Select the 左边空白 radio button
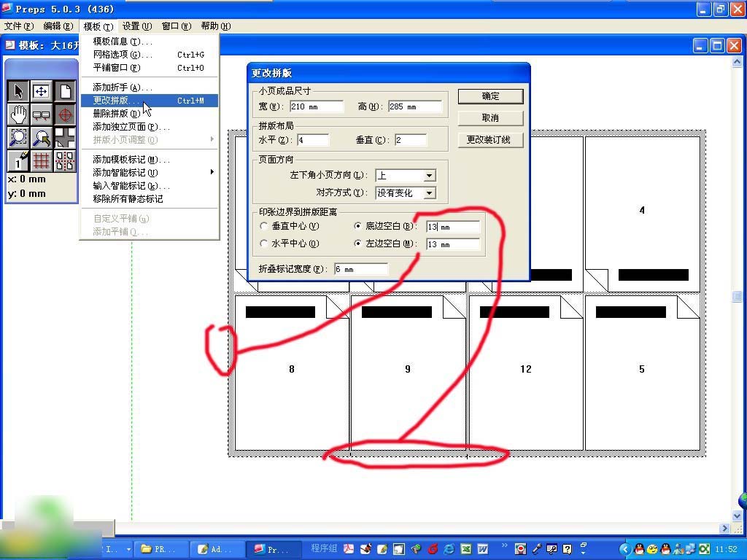Image resolution: width=747 pixels, height=560 pixels. point(357,244)
